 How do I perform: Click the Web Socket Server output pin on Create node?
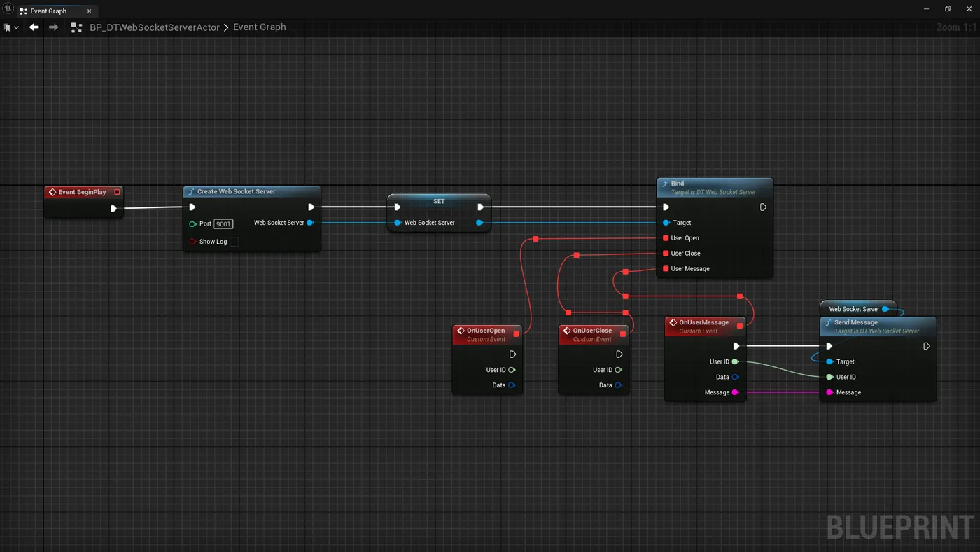(x=310, y=223)
